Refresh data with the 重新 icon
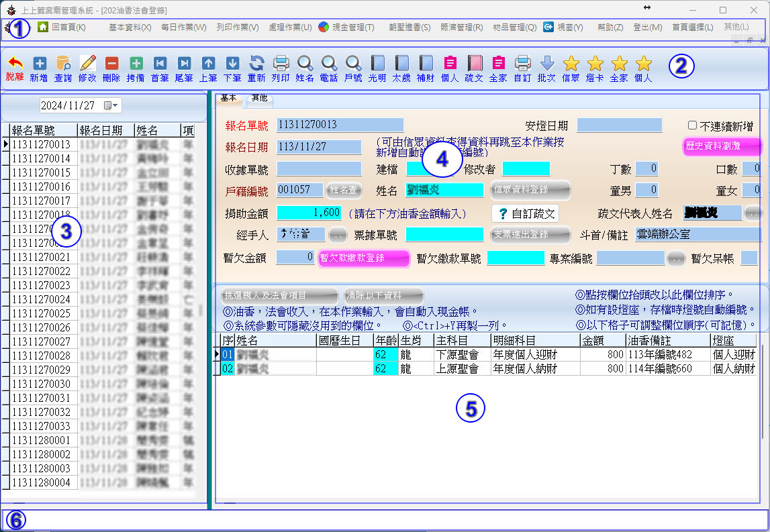This screenshot has width=770, height=532. click(256, 64)
